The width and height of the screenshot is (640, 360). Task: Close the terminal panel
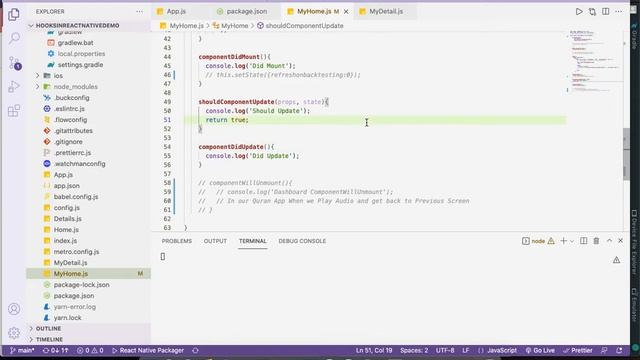620,241
